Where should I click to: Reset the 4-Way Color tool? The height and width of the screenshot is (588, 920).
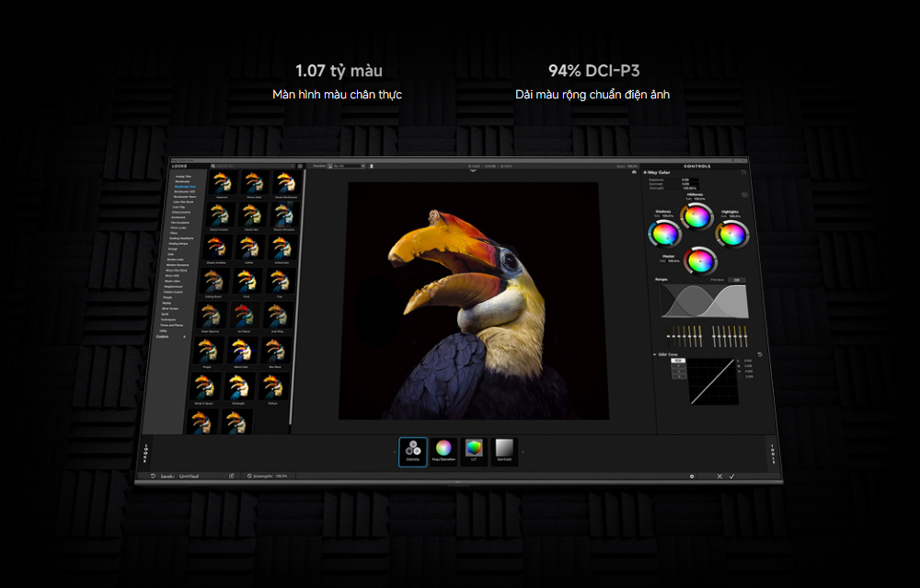pos(743,173)
